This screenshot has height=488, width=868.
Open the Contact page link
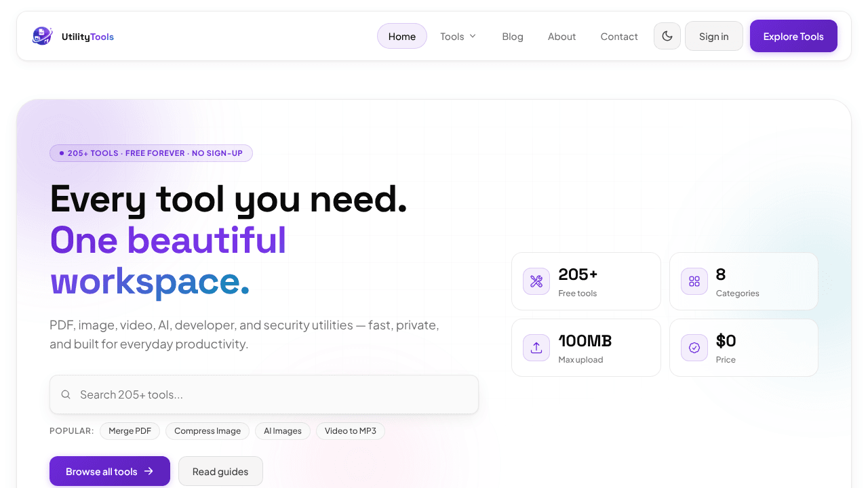click(619, 36)
